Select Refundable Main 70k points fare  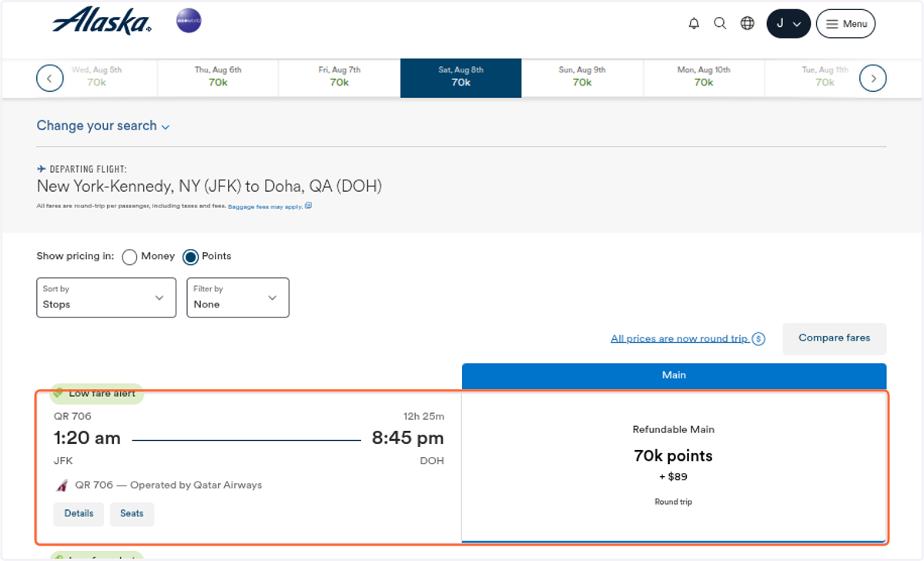[x=674, y=466]
